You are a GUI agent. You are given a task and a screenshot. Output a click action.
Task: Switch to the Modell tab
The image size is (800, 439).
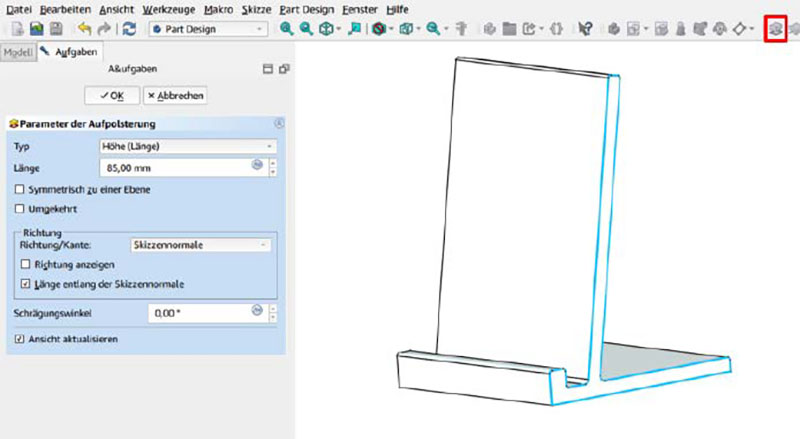[x=18, y=52]
